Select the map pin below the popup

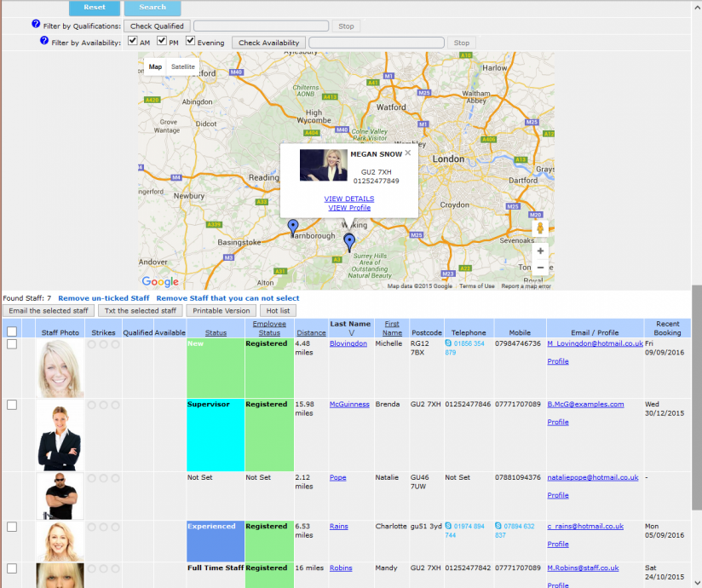click(x=349, y=242)
